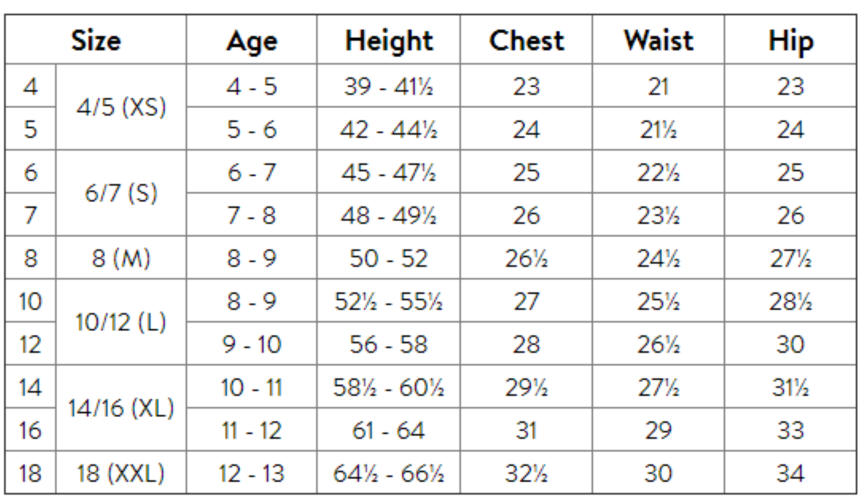866x500 pixels.
Task: Select the 18 (XXL) size cell
Action: (x=121, y=474)
